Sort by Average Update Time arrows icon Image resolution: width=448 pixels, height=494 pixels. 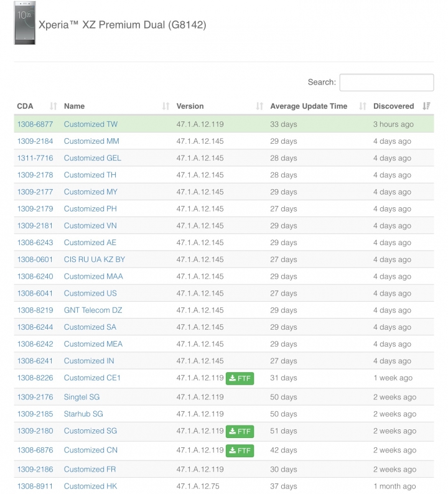pos(363,106)
